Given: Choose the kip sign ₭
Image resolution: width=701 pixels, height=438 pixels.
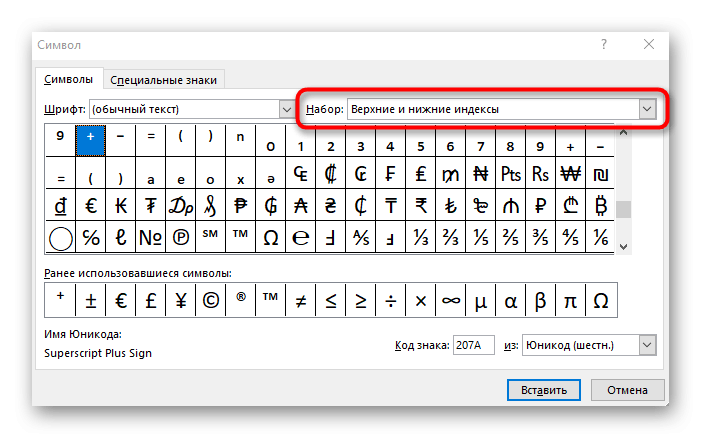Looking at the screenshot, I should (x=120, y=205).
